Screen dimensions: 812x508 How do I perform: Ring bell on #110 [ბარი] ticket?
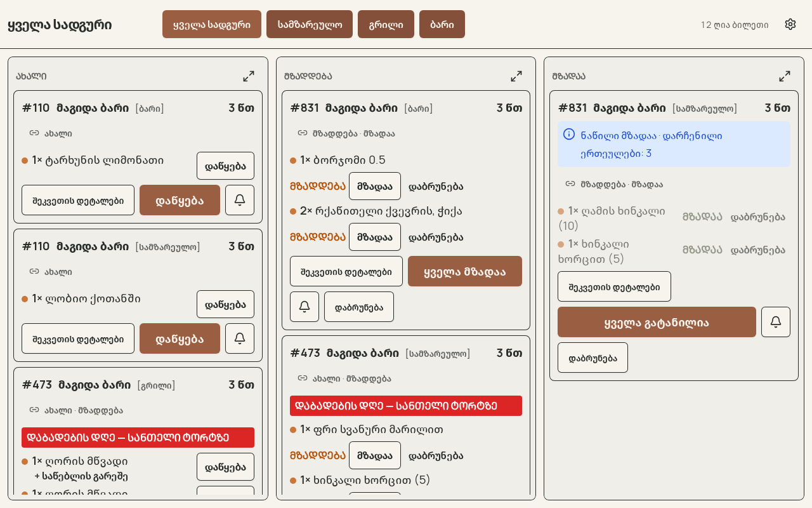click(240, 200)
